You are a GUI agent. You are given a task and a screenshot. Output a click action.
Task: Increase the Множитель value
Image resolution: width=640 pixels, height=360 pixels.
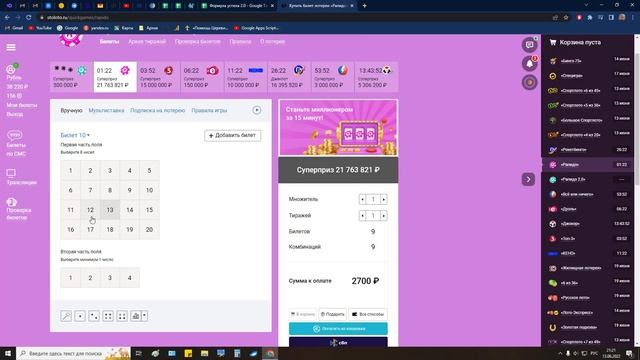384,199
